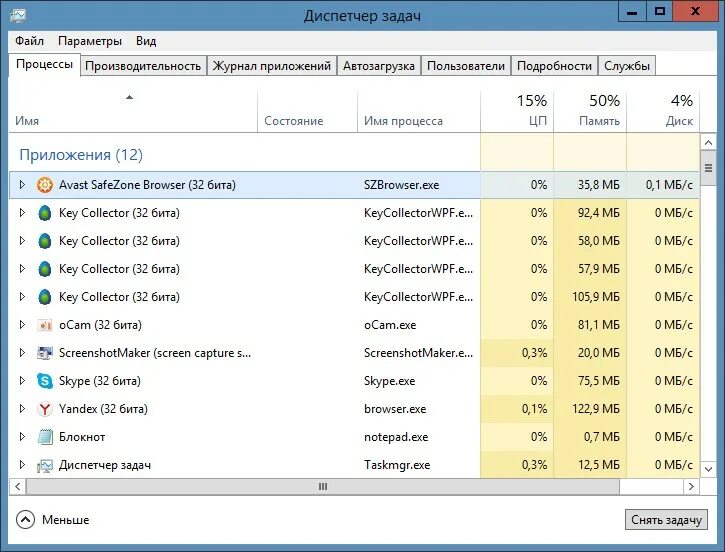Click the vertical scrollbar down arrow
The height and width of the screenshot is (552, 725).
coord(708,469)
